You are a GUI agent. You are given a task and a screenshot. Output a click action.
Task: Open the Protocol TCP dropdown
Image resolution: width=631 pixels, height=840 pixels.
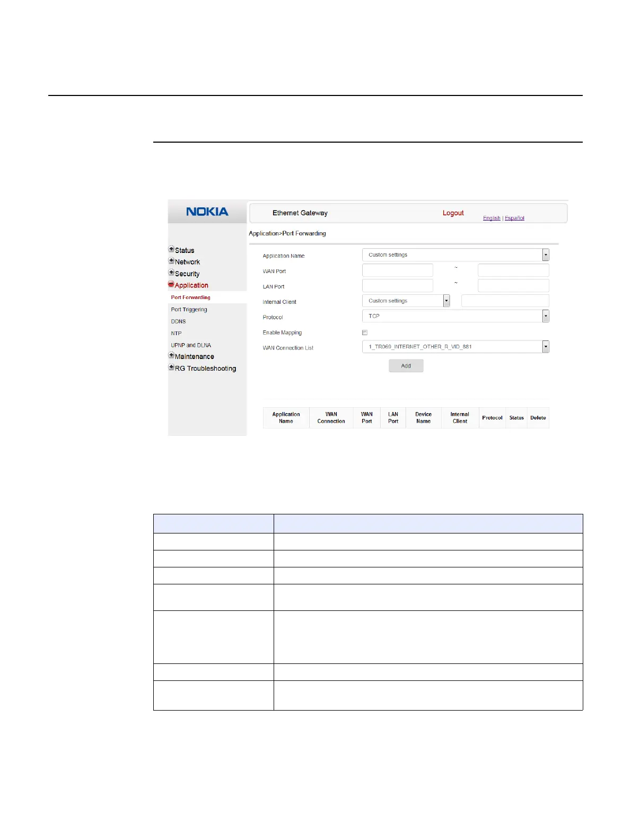pyautogui.click(x=455, y=316)
